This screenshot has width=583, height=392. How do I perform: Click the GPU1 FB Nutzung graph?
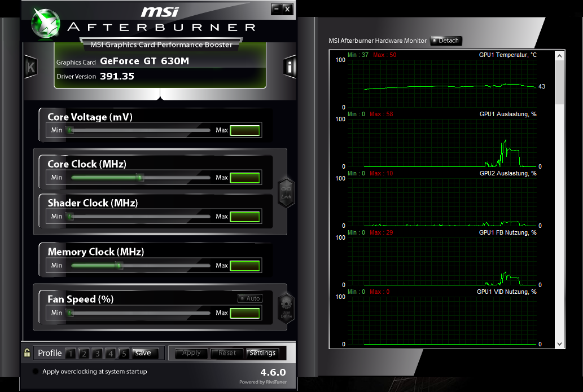pos(442,261)
